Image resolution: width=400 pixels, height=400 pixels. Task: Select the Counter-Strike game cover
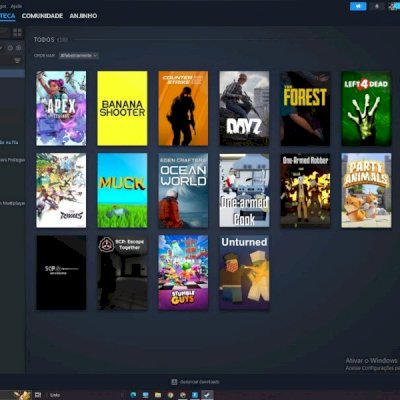pyautogui.click(x=183, y=108)
